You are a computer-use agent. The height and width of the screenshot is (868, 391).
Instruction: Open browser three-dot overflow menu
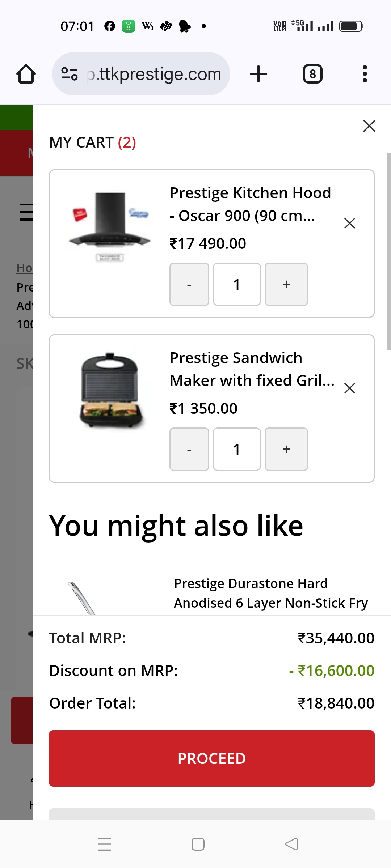coord(365,74)
